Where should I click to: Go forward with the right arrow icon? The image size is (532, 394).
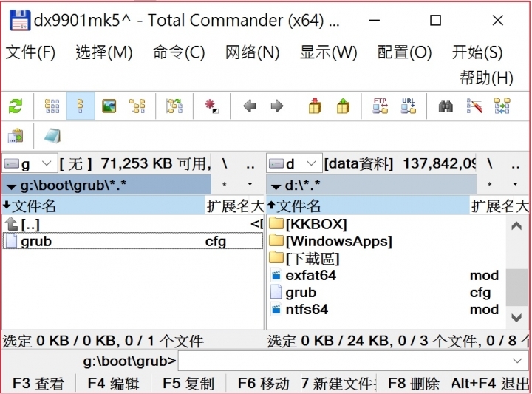click(277, 106)
